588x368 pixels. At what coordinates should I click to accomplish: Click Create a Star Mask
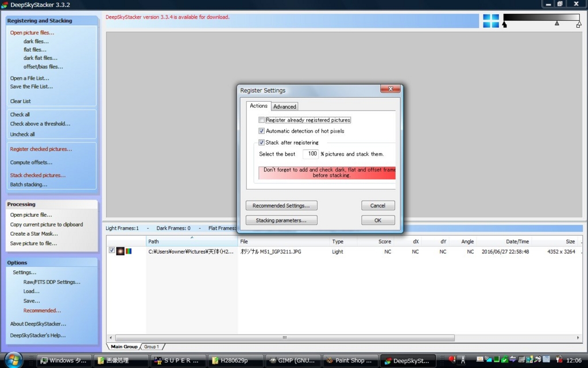34,233
